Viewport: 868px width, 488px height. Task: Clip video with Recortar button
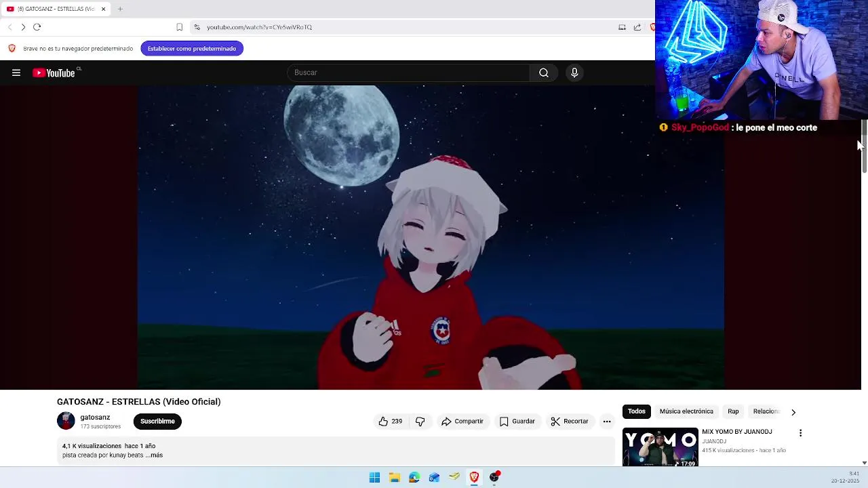tap(570, 421)
